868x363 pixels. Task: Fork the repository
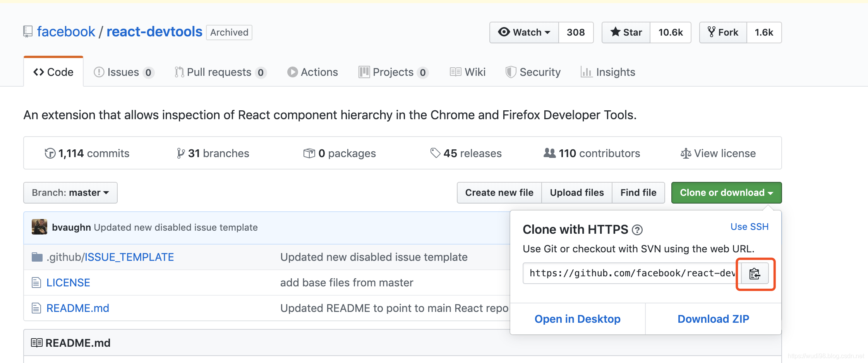click(x=723, y=33)
